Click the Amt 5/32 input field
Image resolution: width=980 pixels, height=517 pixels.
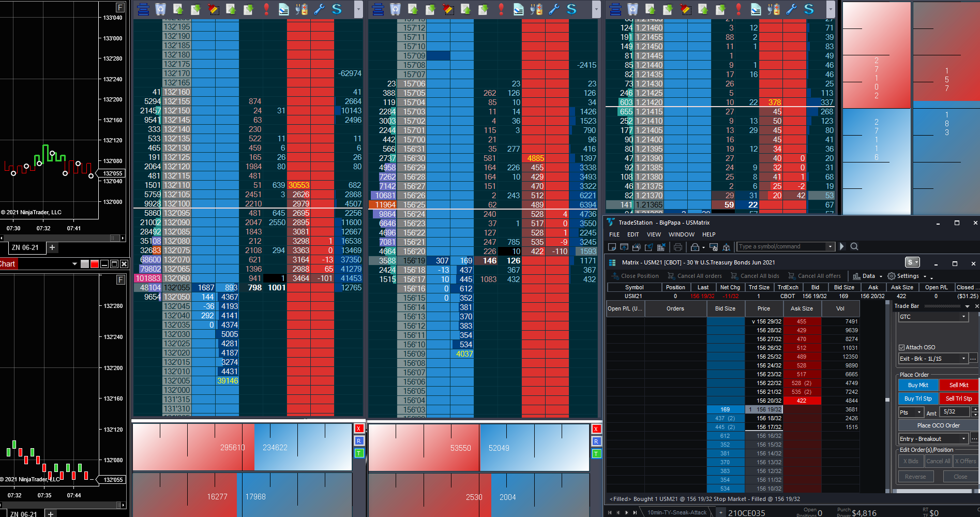pos(955,412)
